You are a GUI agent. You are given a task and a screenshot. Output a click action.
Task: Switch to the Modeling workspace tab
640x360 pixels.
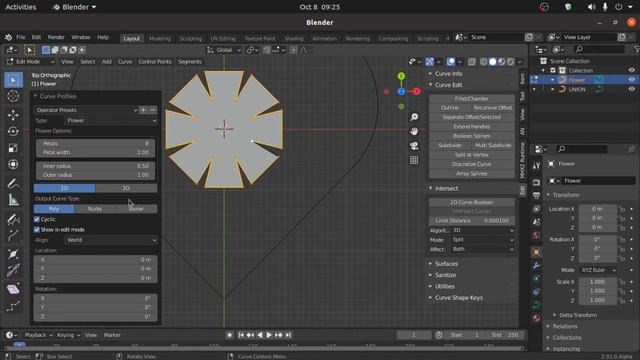(x=160, y=38)
